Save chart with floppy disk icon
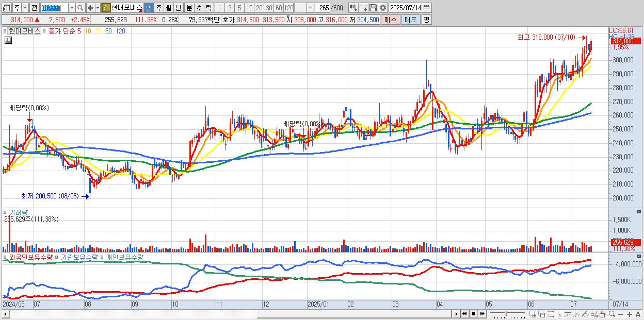The image size is (644, 320). (x=373, y=8)
